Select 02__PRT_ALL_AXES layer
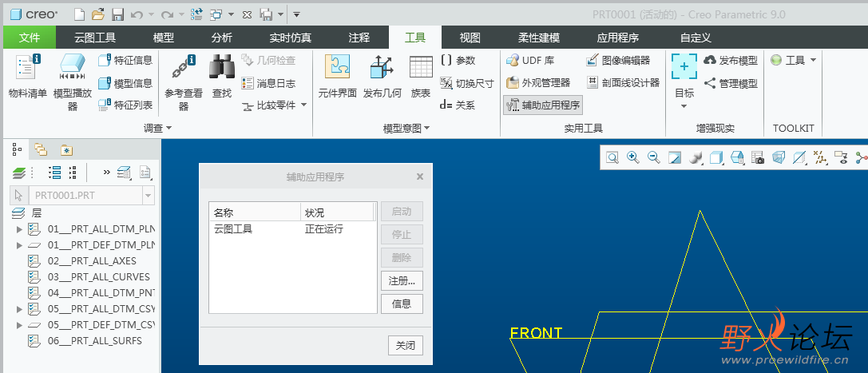The height and width of the screenshot is (373, 868). (92, 260)
